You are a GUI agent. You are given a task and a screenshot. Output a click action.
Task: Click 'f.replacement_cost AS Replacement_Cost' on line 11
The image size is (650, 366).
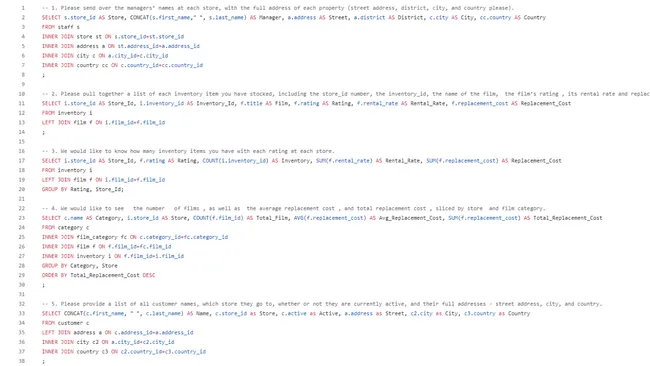point(511,103)
